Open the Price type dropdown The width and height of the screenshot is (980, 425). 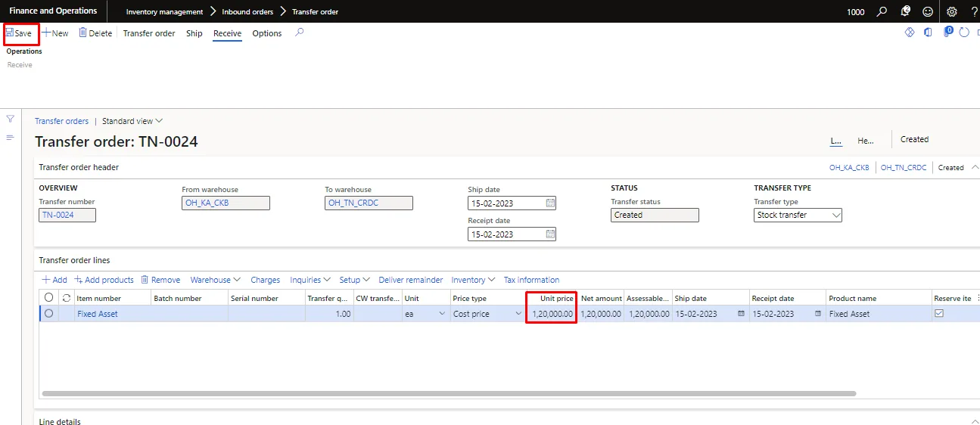(518, 314)
